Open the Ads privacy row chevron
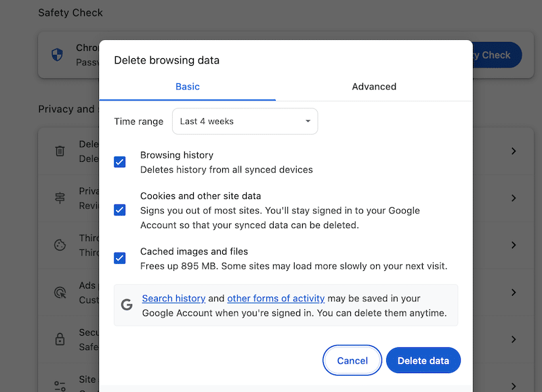This screenshot has height=392, width=542. coord(514,292)
